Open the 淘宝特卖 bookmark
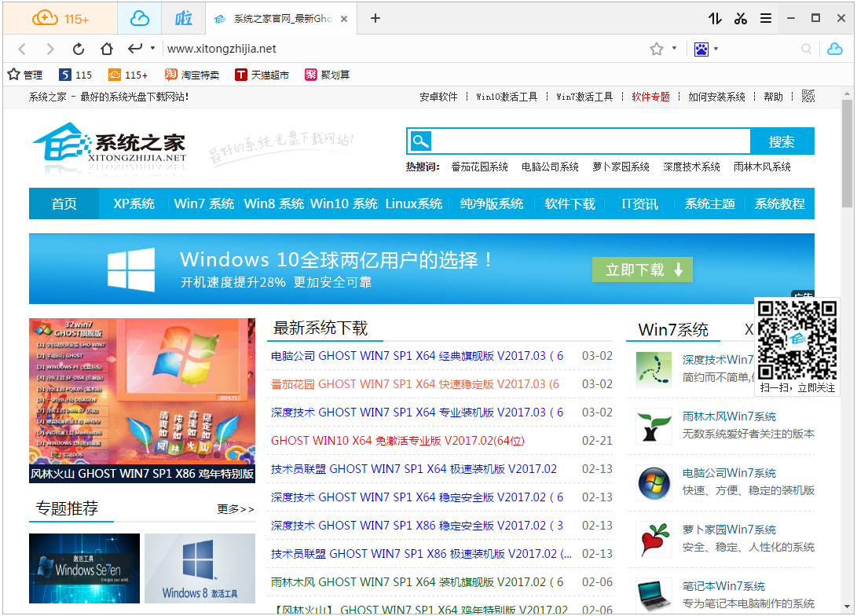857x616 pixels. 192,75
